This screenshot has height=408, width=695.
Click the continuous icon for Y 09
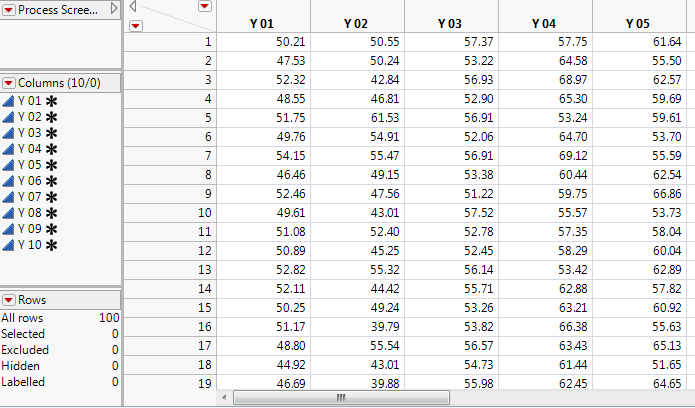[x=8, y=229]
